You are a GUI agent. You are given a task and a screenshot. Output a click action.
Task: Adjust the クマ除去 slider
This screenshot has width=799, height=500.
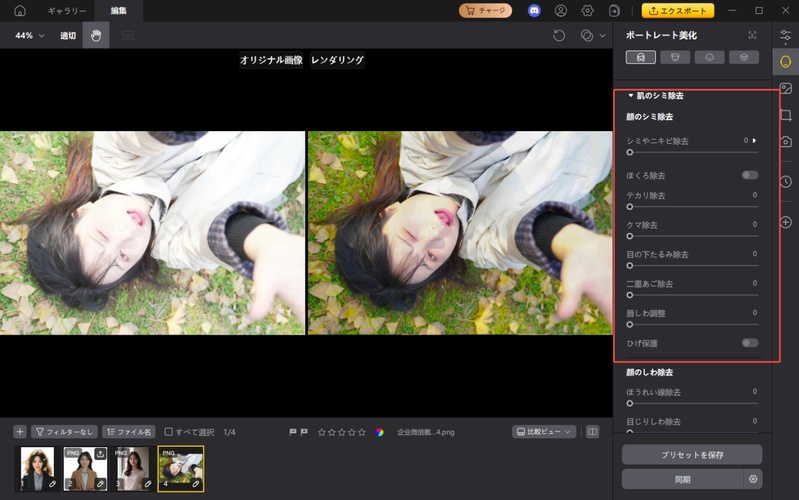[x=694, y=236]
